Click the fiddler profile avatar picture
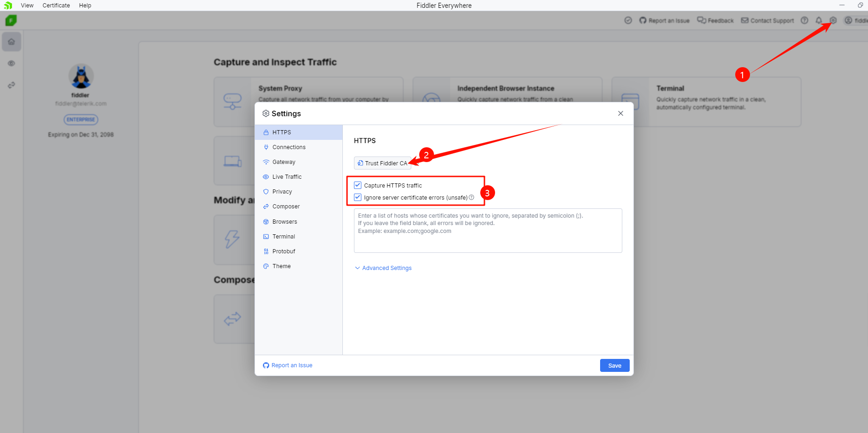This screenshot has height=433, width=868. pyautogui.click(x=81, y=76)
